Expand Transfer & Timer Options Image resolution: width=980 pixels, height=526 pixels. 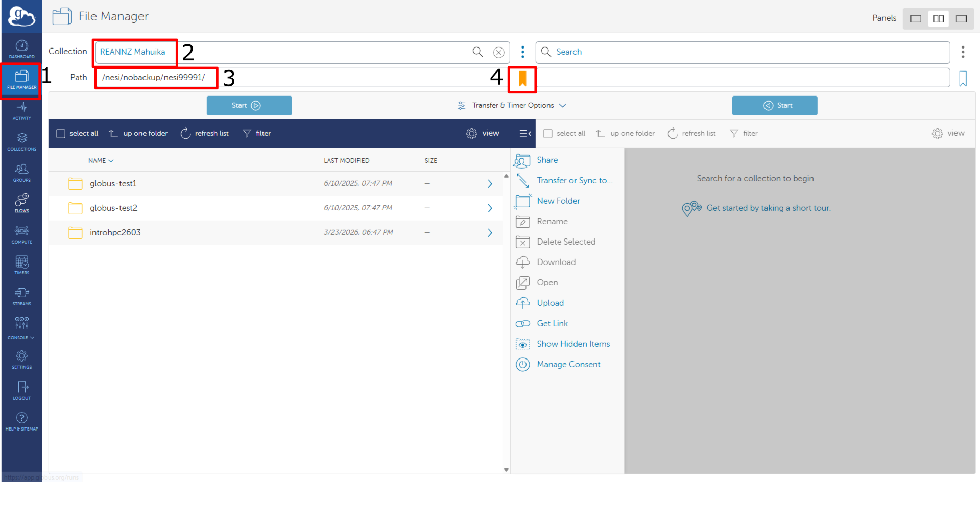pos(512,106)
